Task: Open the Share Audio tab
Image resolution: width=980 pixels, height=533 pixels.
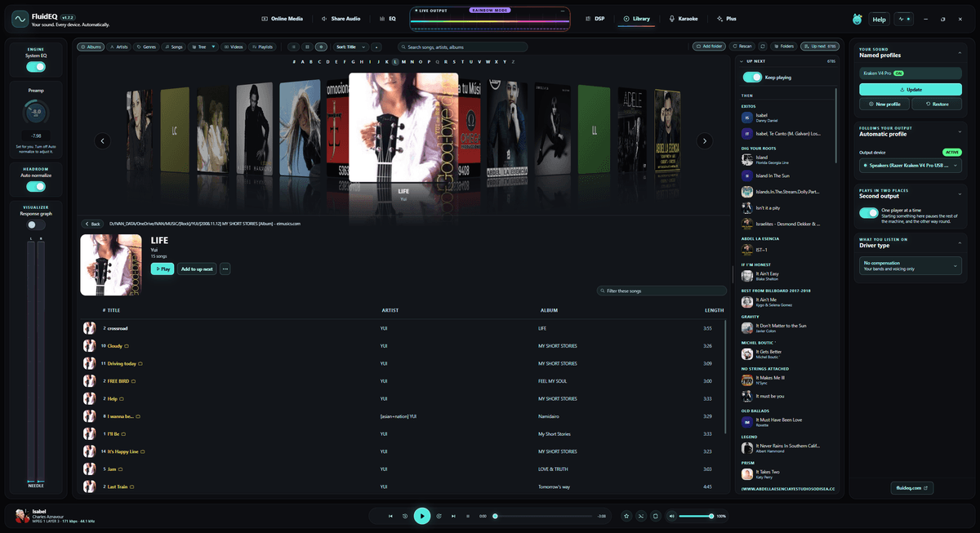Action: pyautogui.click(x=341, y=18)
